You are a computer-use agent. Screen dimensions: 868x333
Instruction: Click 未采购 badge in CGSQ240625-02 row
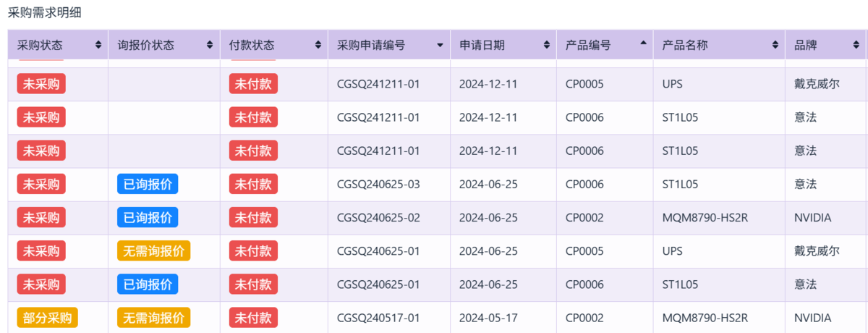(x=41, y=218)
